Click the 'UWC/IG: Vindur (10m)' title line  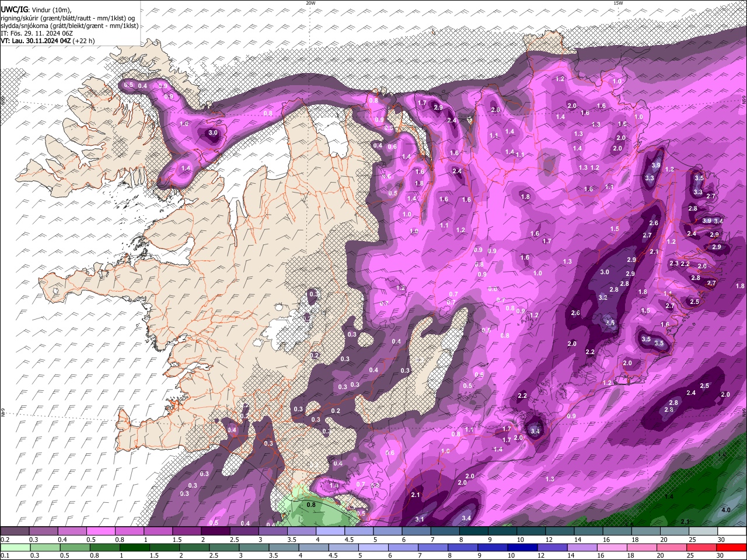(36, 9)
